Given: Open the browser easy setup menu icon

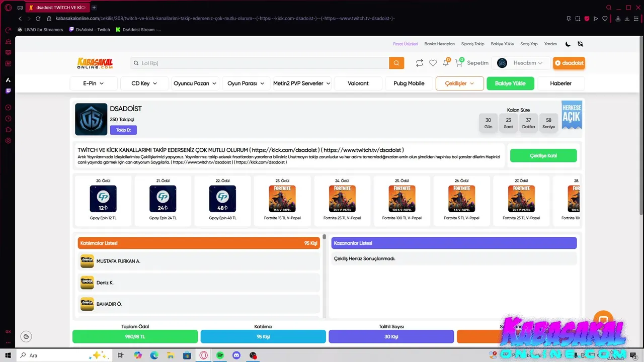Looking at the screenshot, I should (x=636, y=19).
